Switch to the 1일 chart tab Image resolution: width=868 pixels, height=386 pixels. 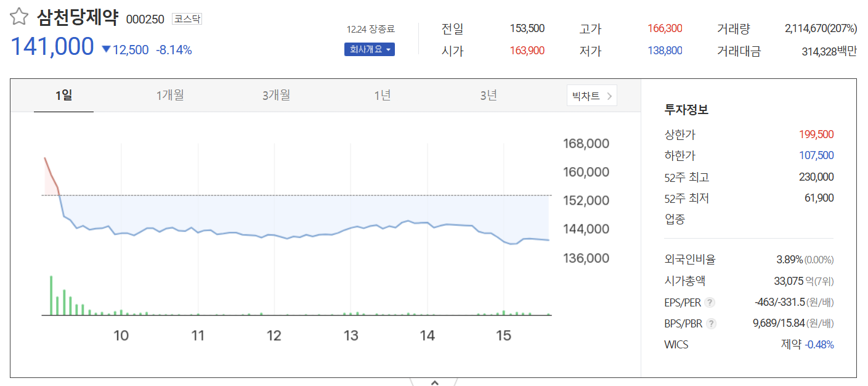point(63,96)
